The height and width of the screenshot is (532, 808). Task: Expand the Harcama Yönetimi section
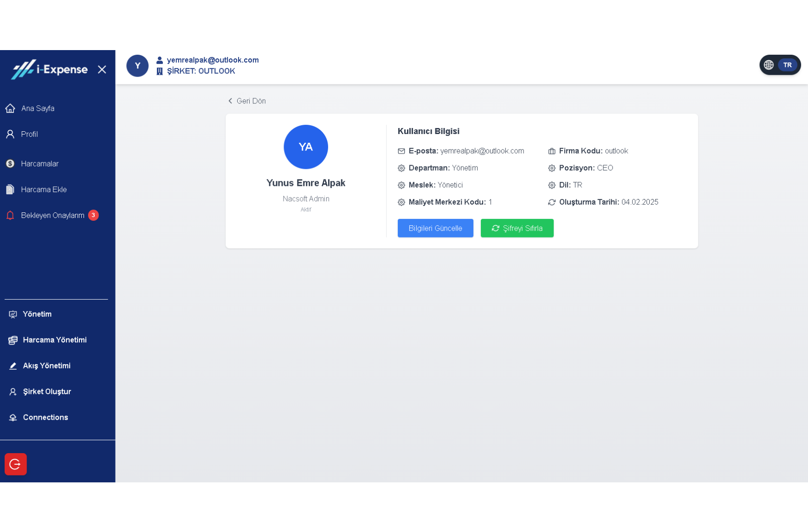pos(54,340)
